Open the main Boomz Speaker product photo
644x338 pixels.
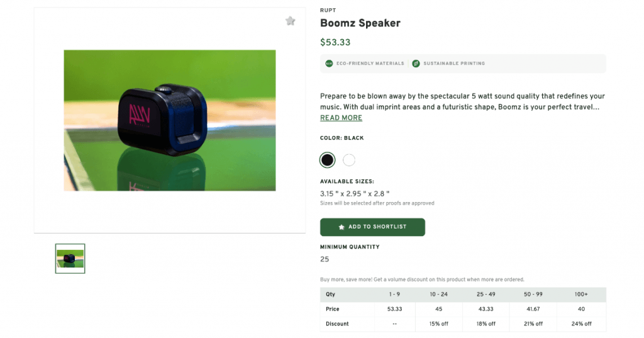coord(170,120)
